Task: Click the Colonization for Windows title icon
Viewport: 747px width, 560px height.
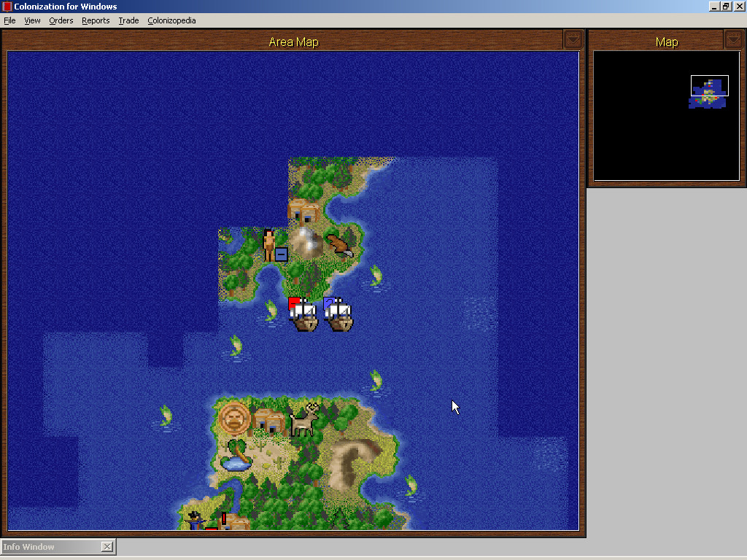Action: [7, 6]
